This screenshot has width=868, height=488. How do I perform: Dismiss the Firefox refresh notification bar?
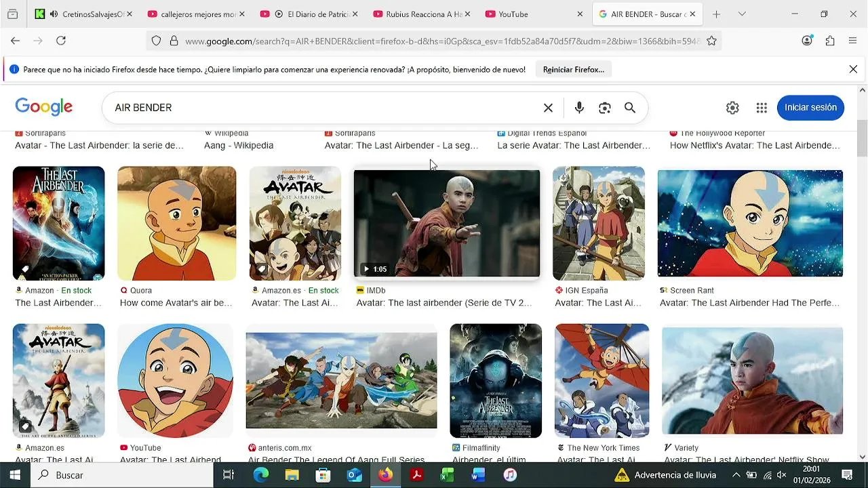tap(853, 69)
